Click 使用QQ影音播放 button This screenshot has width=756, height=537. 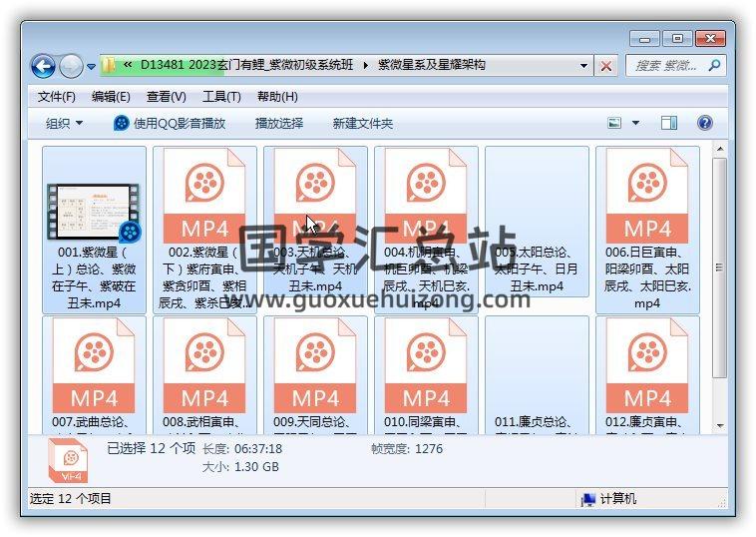[x=170, y=123]
